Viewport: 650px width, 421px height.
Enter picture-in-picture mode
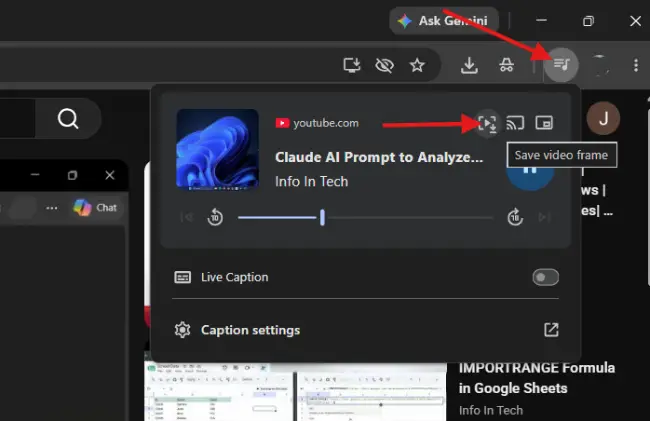point(544,123)
